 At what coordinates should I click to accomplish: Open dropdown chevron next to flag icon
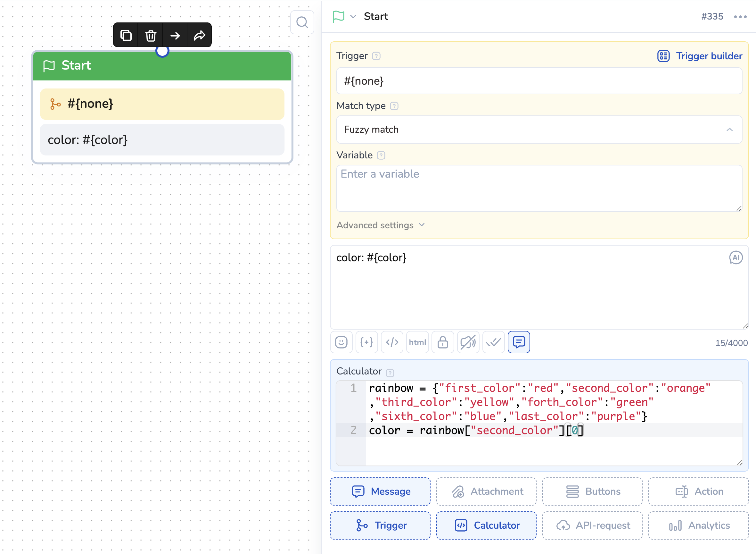pos(353,16)
